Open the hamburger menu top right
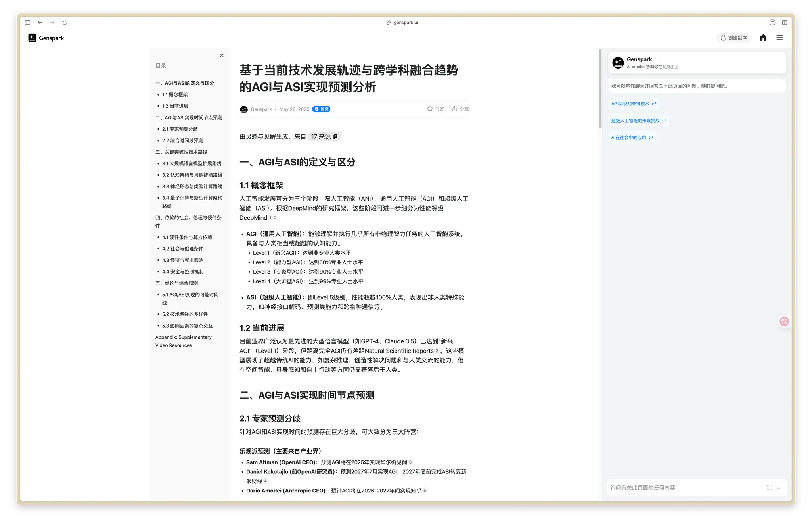812x525 pixels. pyautogui.click(x=779, y=38)
